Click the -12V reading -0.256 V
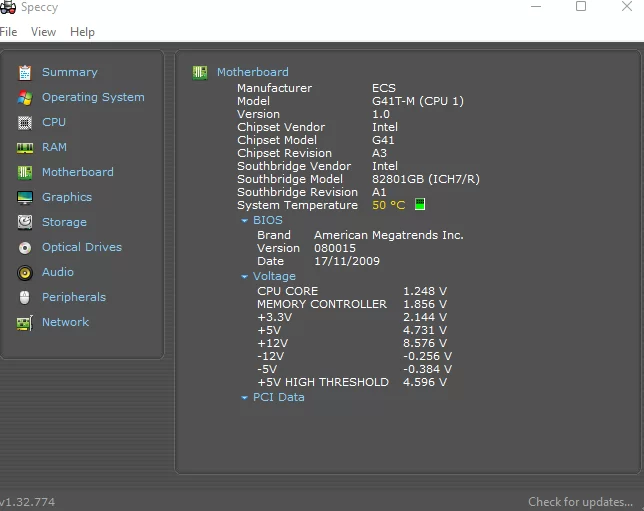 [x=427, y=356]
